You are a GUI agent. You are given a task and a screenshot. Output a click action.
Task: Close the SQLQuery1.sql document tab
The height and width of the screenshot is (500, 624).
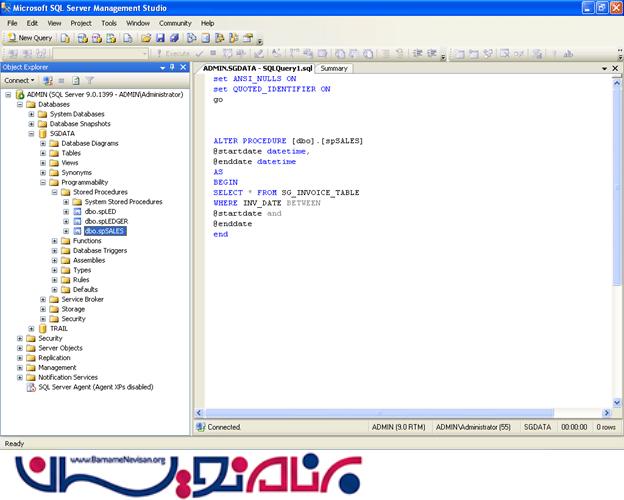pyautogui.click(x=615, y=68)
